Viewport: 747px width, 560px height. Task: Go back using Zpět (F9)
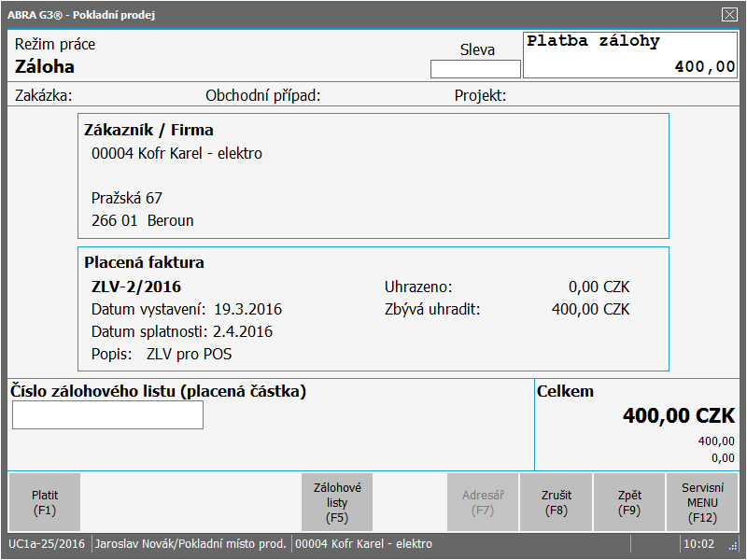click(x=629, y=502)
